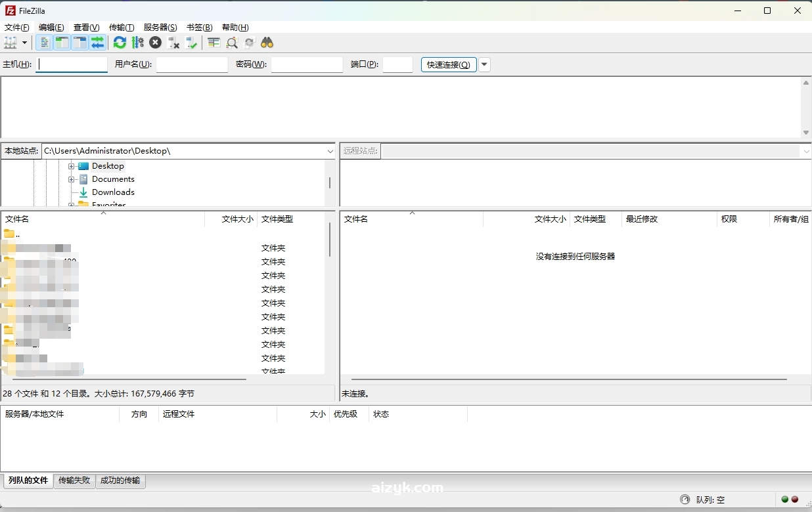812x512 pixels.
Task: Open the Site Manager
Action: (9, 43)
